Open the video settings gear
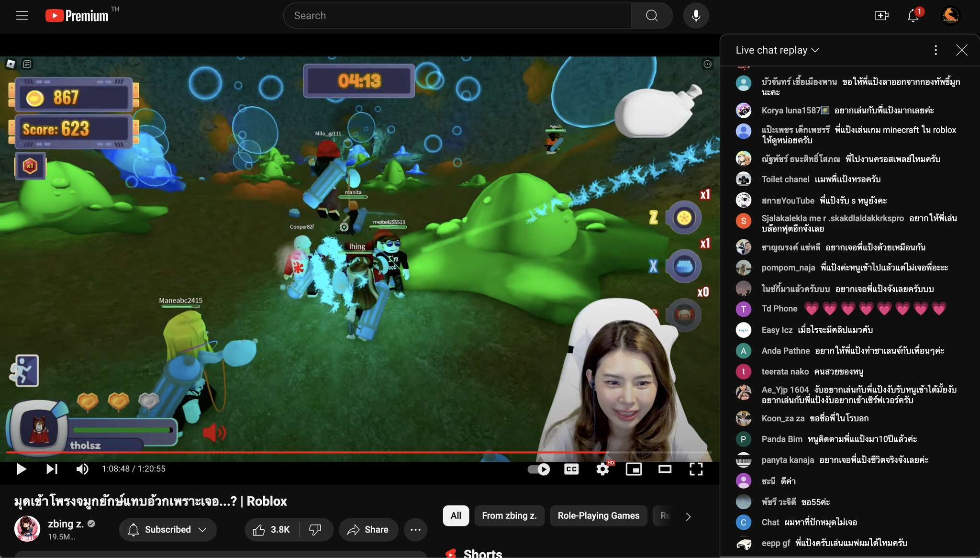Image resolution: width=980 pixels, height=558 pixels. [603, 469]
